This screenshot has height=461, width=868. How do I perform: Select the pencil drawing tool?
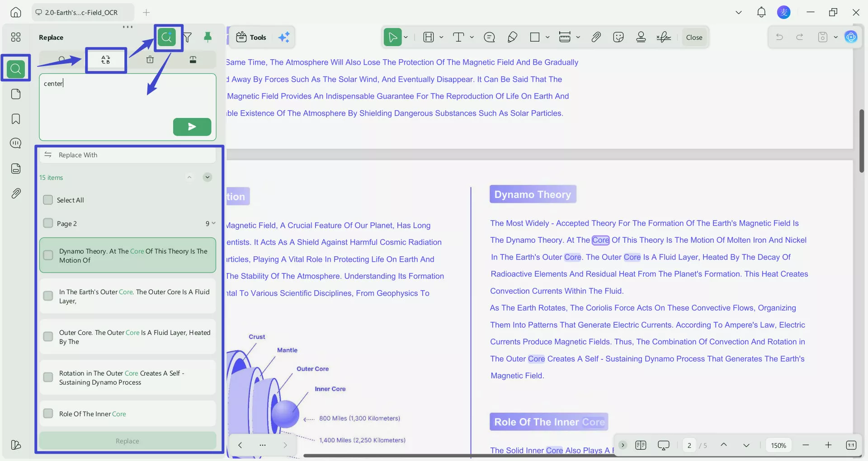512,37
